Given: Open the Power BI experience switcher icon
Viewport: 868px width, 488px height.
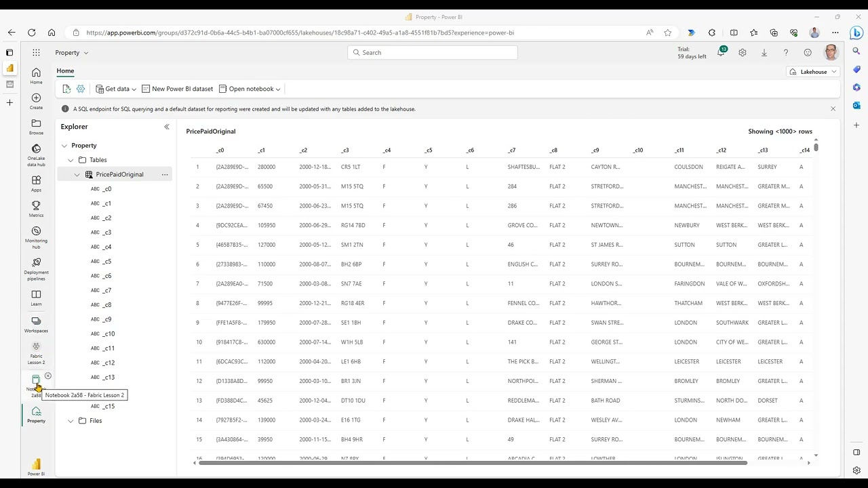Looking at the screenshot, I should click(36, 467).
